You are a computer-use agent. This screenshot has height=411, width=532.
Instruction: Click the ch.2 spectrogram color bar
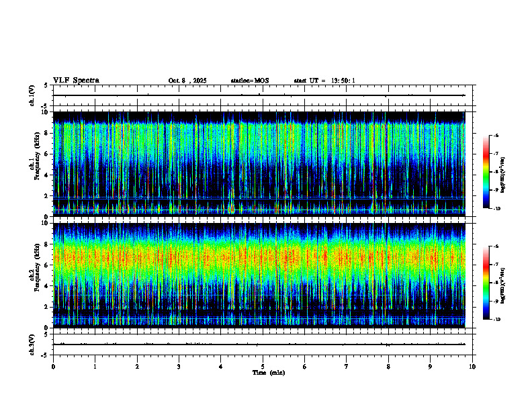[x=486, y=283]
